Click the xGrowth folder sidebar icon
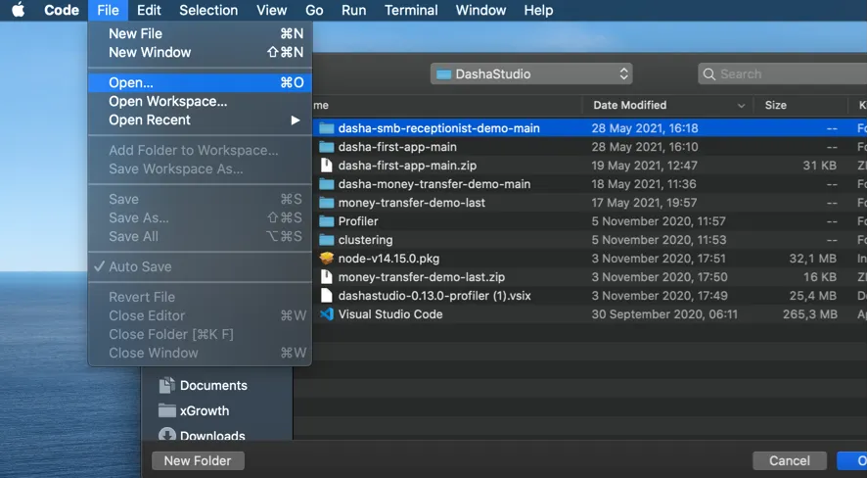The image size is (868, 478). pos(166,410)
